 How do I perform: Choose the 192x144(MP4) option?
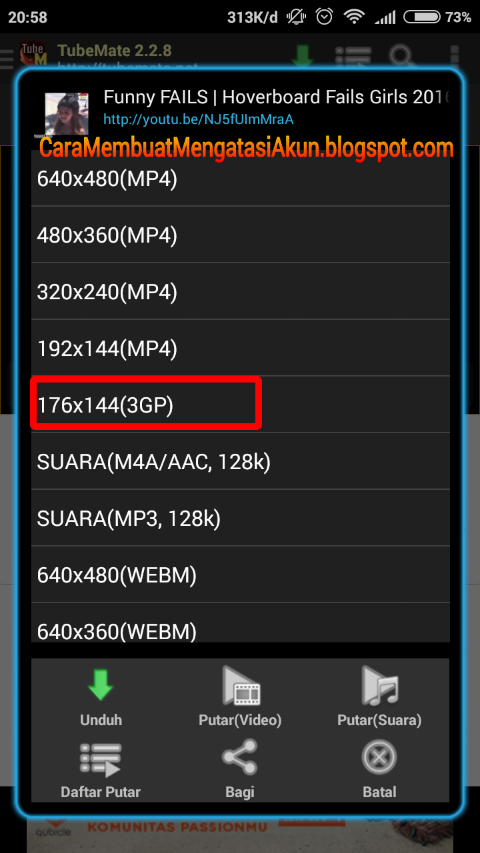click(240, 349)
